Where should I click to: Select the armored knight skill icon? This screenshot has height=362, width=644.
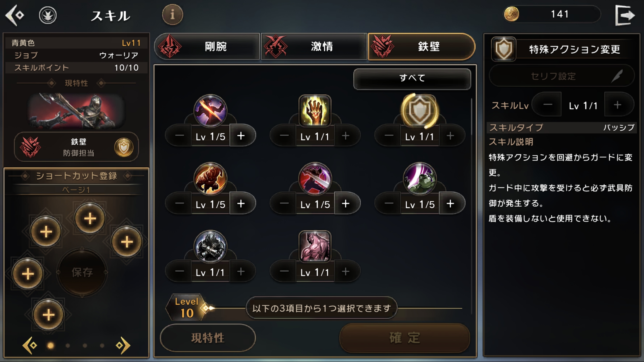point(210,246)
